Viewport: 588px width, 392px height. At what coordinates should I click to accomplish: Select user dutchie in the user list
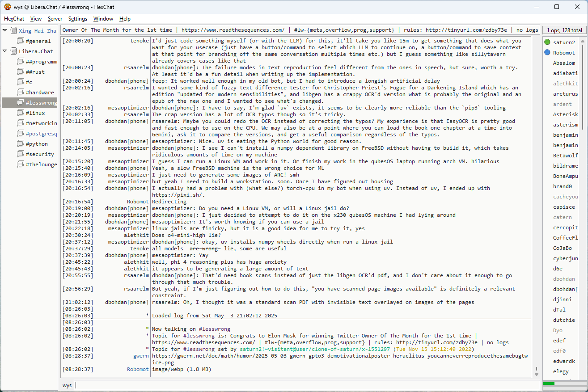point(564,320)
